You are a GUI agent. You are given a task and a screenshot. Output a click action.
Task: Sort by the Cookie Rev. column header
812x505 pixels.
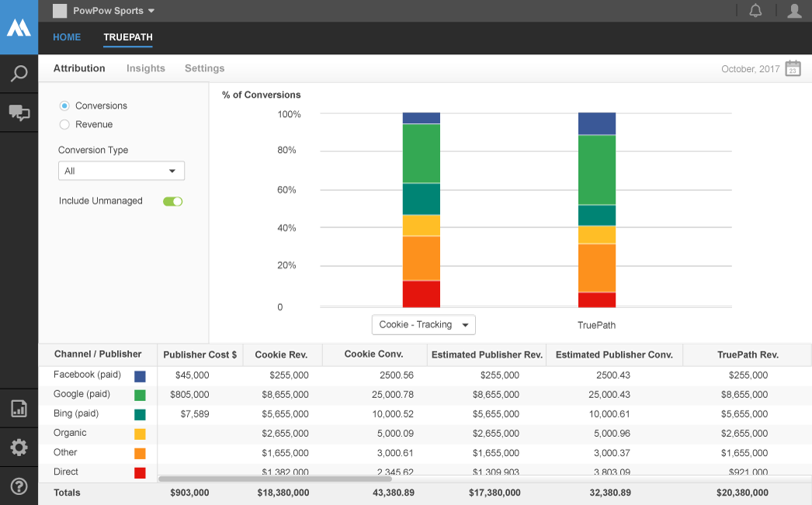pos(281,355)
